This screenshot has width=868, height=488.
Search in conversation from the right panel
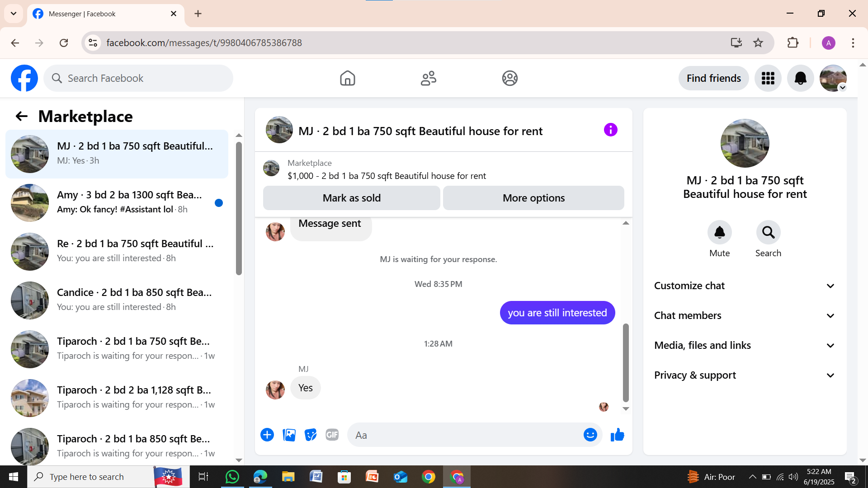[768, 233]
